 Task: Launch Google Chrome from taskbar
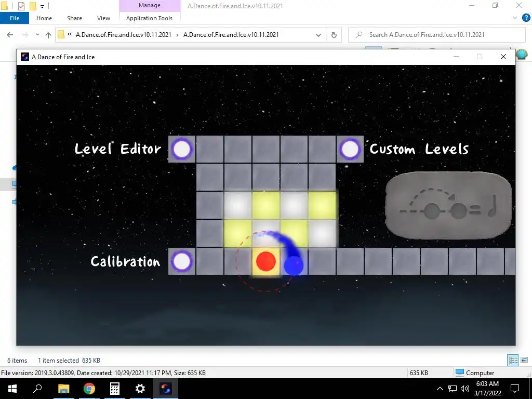pyautogui.click(x=89, y=389)
